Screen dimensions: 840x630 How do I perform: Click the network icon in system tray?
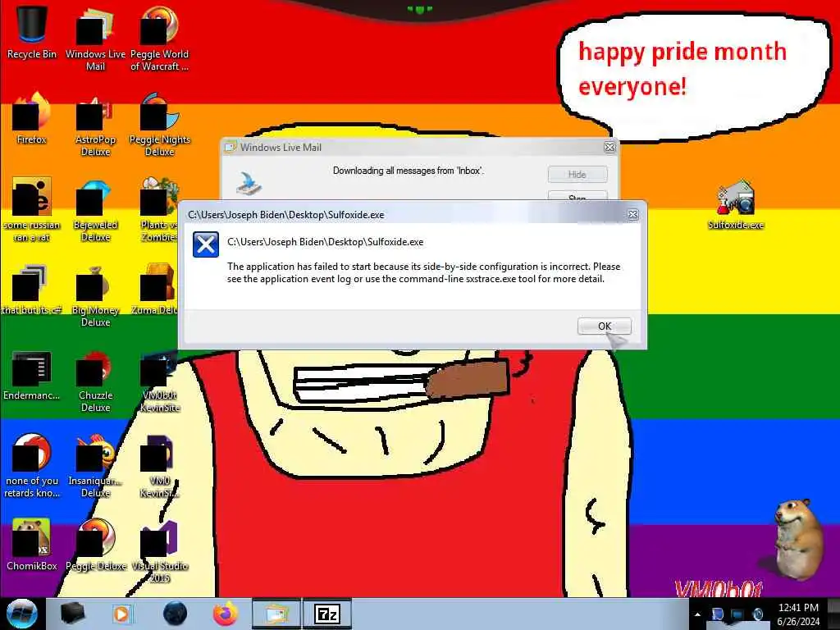[x=737, y=614]
